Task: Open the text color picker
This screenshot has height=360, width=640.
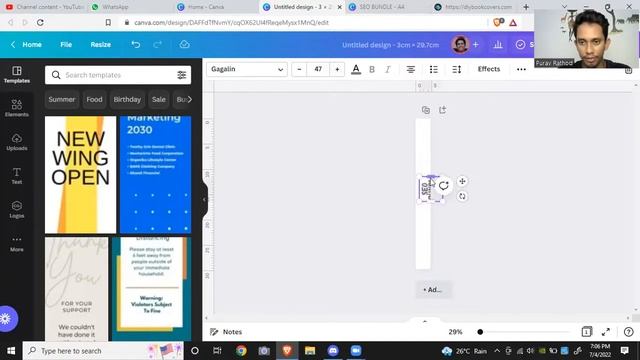Action: 356,69
